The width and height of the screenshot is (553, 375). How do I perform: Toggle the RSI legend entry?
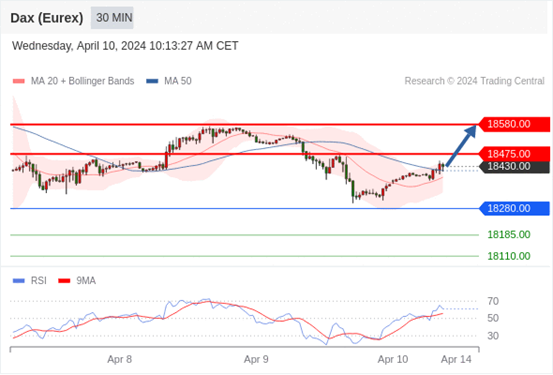[x=30, y=281]
